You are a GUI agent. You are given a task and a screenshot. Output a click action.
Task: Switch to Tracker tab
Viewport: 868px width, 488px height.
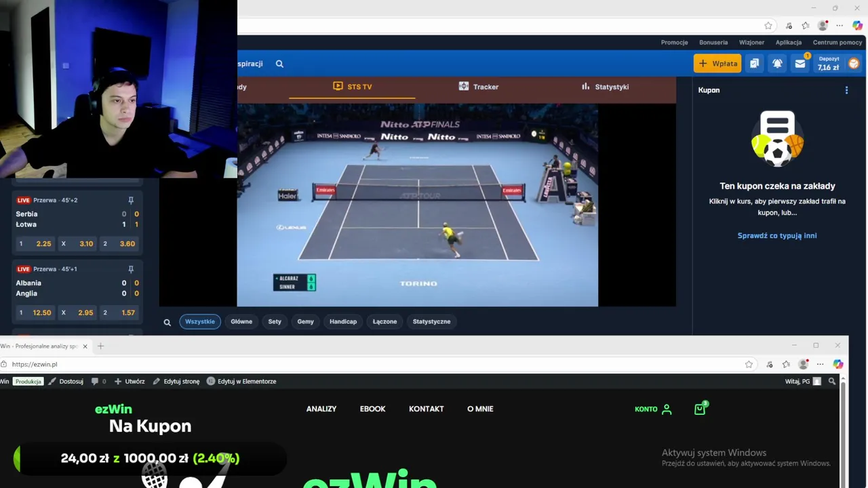[x=478, y=87]
